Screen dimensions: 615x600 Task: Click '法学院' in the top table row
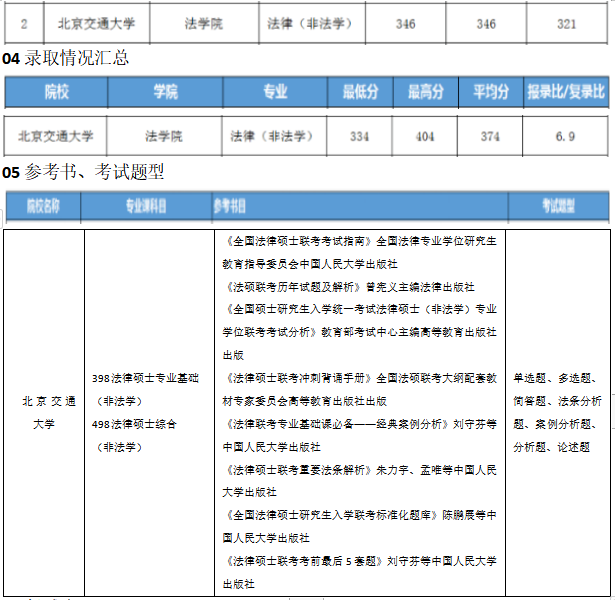click(x=204, y=24)
